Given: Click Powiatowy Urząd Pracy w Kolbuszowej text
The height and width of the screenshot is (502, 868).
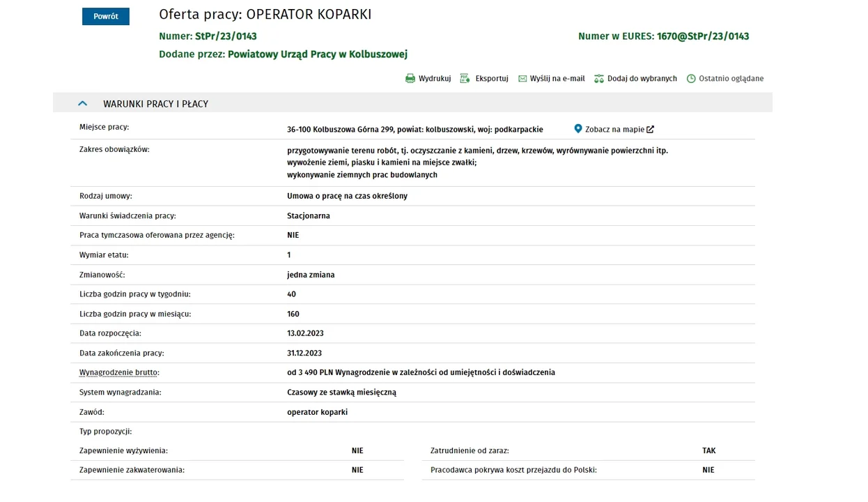Looking at the screenshot, I should click(x=318, y=54).
